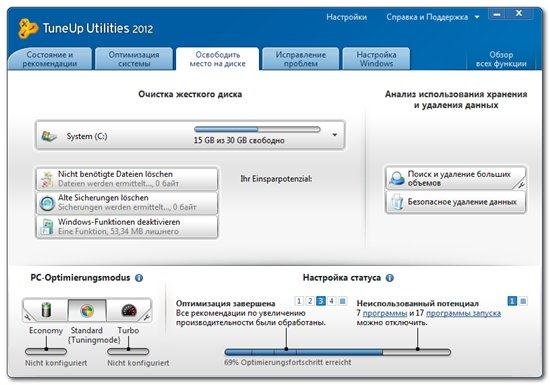Switch to Настройка Windows tab
Image resolution: width=550 pixels, height=385 pixels.
point(376,59)
